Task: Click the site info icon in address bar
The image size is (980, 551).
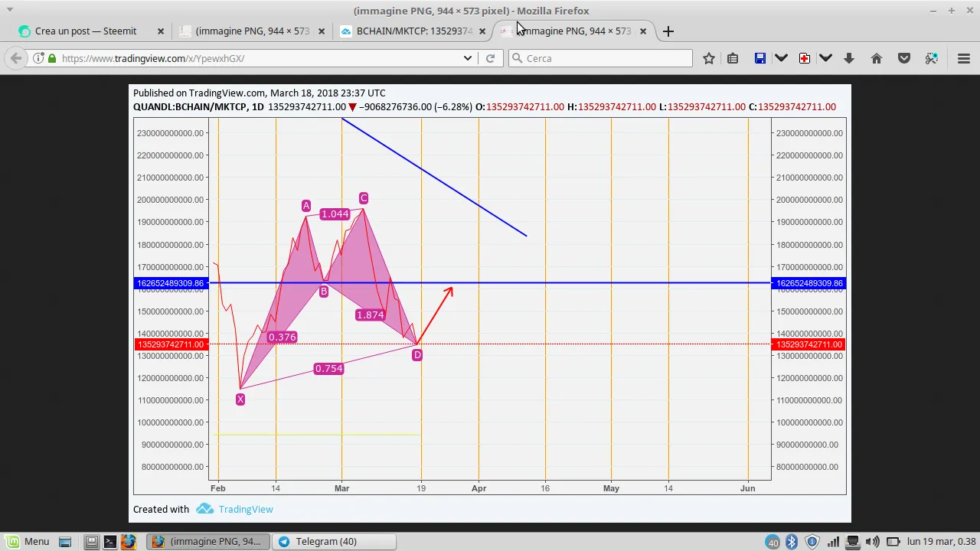Action: (x=38, y=58)
